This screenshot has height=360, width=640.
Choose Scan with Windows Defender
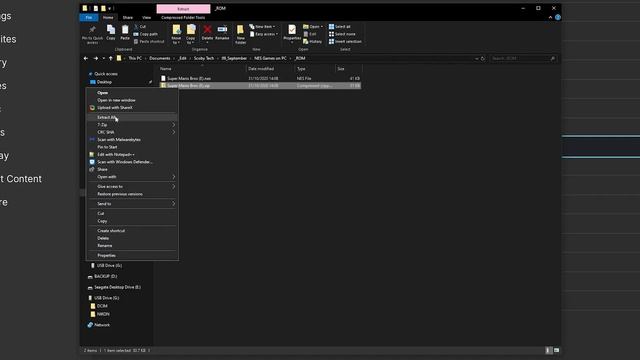[x=132, y=162]
